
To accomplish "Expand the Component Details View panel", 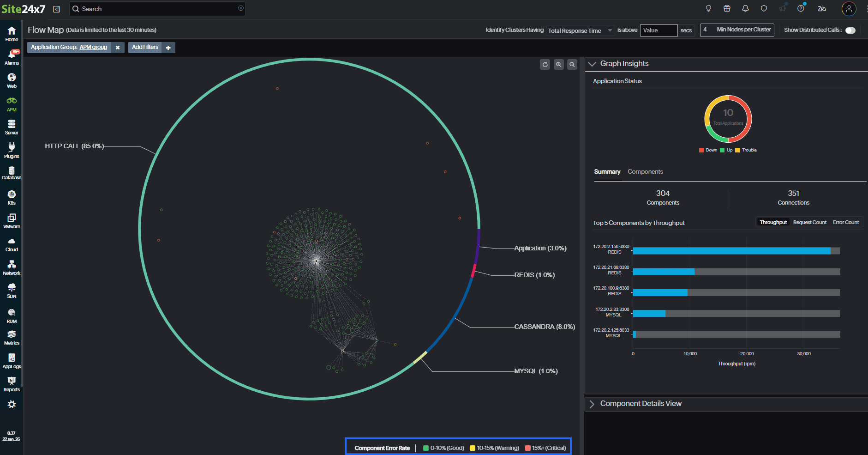I will [592, 403].
